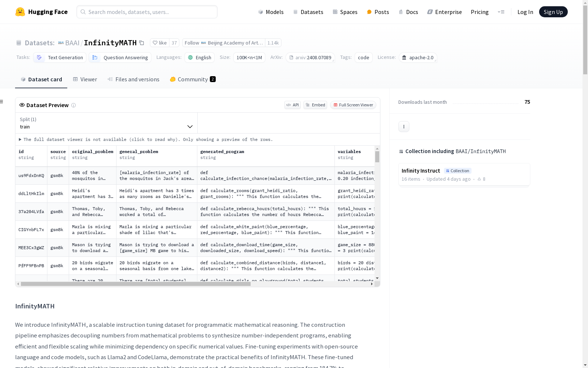
Task: Click the follower count 1.14k
Action: [273, 43]
